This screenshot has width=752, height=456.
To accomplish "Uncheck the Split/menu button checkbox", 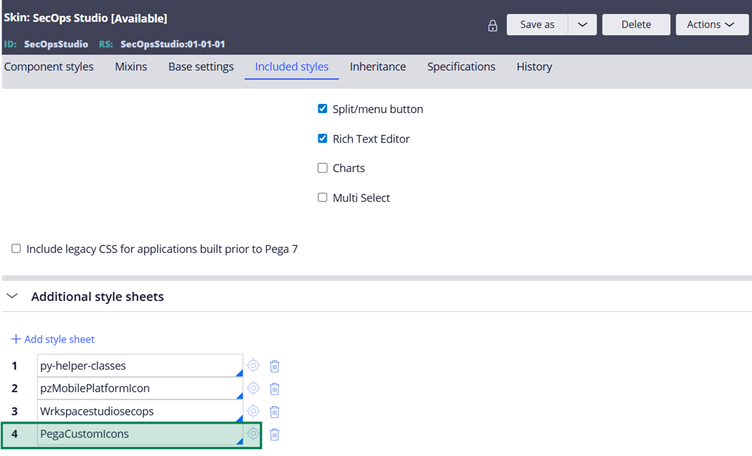I will (x=323, y=109).
